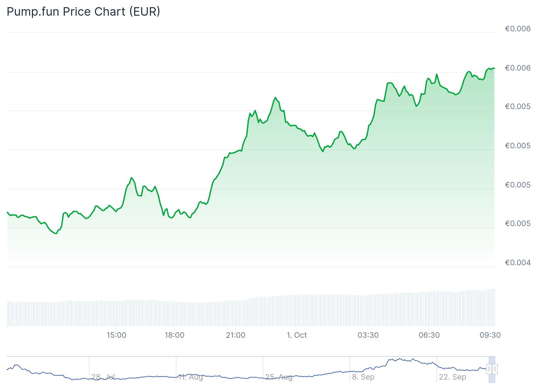Click the topmost €0.006 price axis label
This screenshot has width=537, height=392.
point(518,29)
